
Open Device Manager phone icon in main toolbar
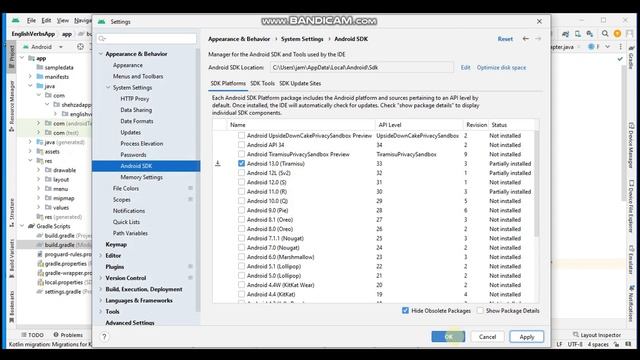tap(578, 34)
